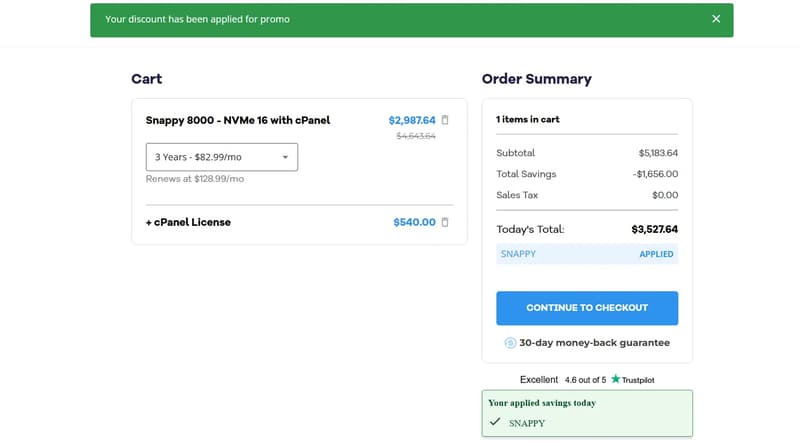The width and height of the screenshot is (800, 446).
Task: Click the 1 items in cart heading
Action: click(x=528, y=119)
